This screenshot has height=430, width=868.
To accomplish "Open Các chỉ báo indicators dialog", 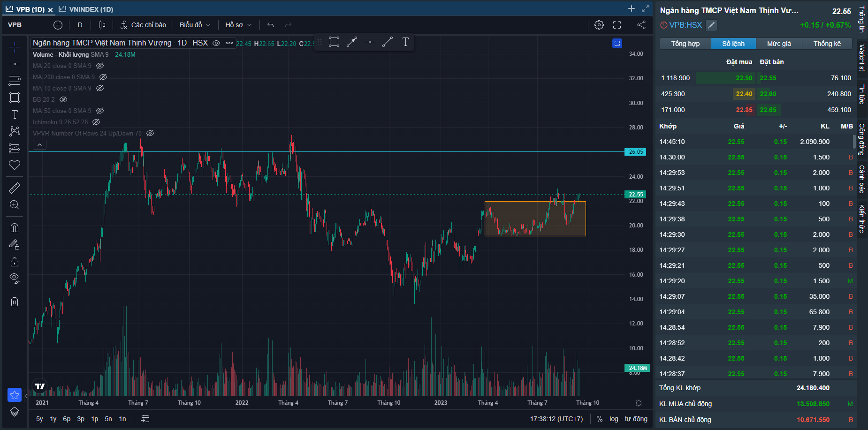I will (143, 25).
